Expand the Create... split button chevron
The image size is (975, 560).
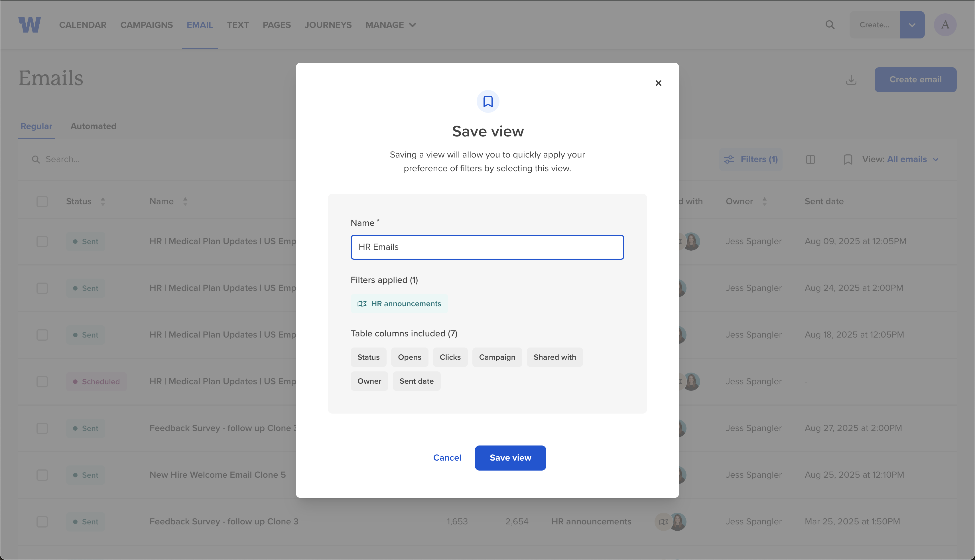point(912,24)
